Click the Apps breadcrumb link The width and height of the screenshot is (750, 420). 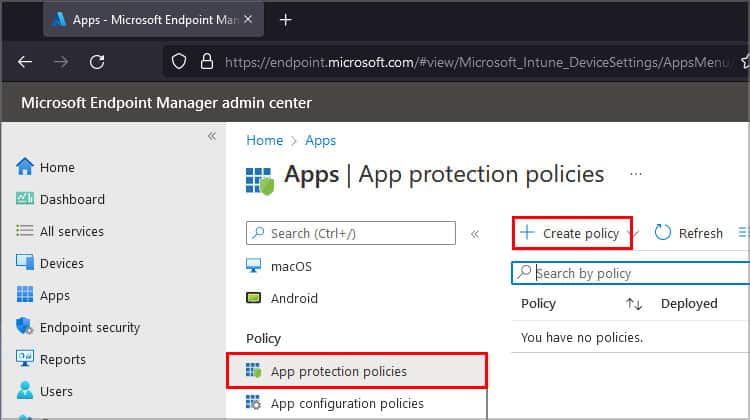pos(320,140)
